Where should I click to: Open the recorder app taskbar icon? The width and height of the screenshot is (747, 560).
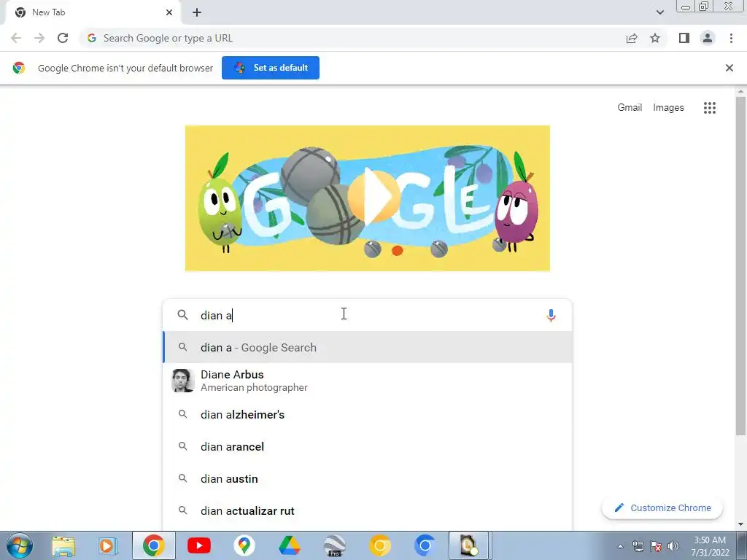(469, 545)
